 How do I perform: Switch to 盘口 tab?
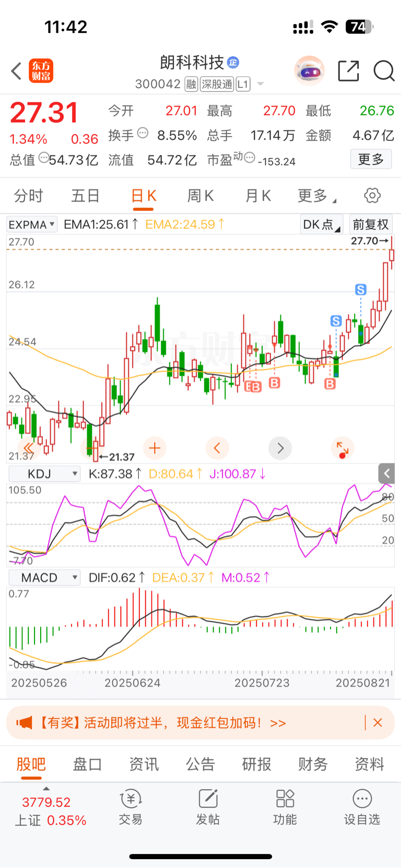[87, 764]
